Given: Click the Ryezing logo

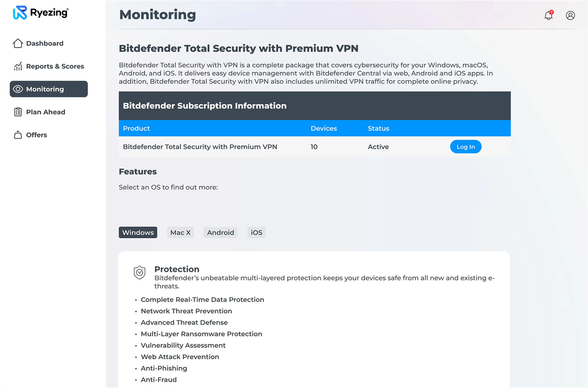Looking at the screenshot, I should (x=40, y=13).
